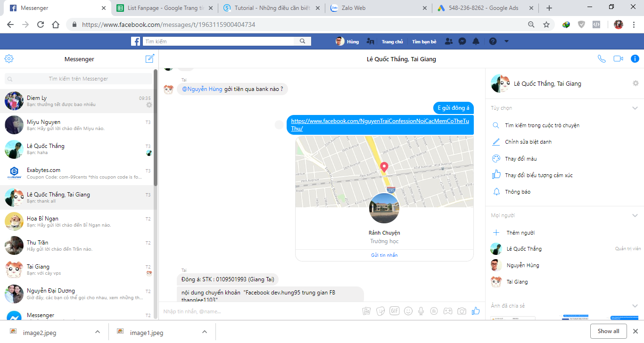Viewport: 644px width, 343px height.
Task: Open image2.jpeg download options arrow
Action: [x=98, y=332]
